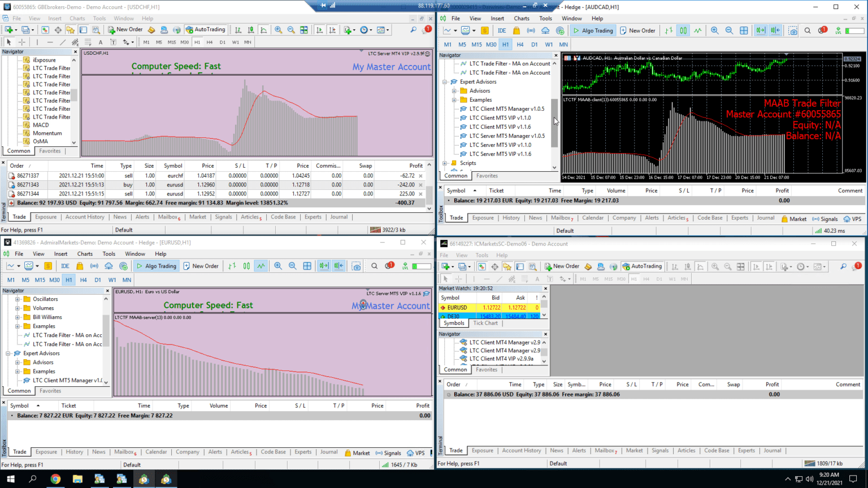The height and width of the screenshot is (488, 868).
Task: Switch AUDCAD window chart to H4 timeframe
Action: coord(520,44)
